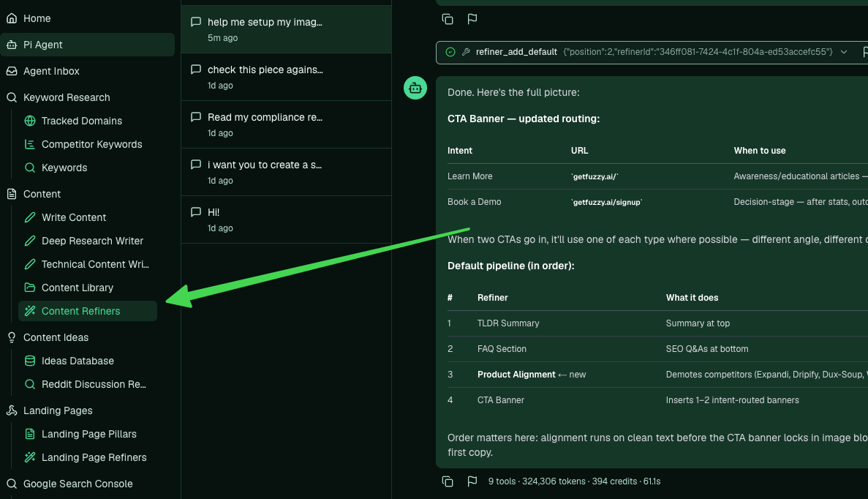This screenshot has height=499, width=868.
Task: Click the agent avatar robot icon
Action: [415, 88]
